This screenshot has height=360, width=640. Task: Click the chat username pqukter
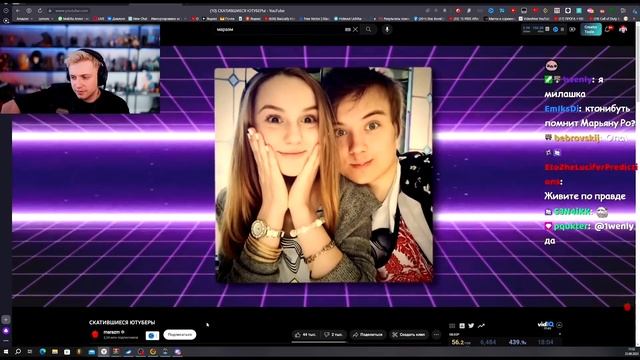(571, 226)
